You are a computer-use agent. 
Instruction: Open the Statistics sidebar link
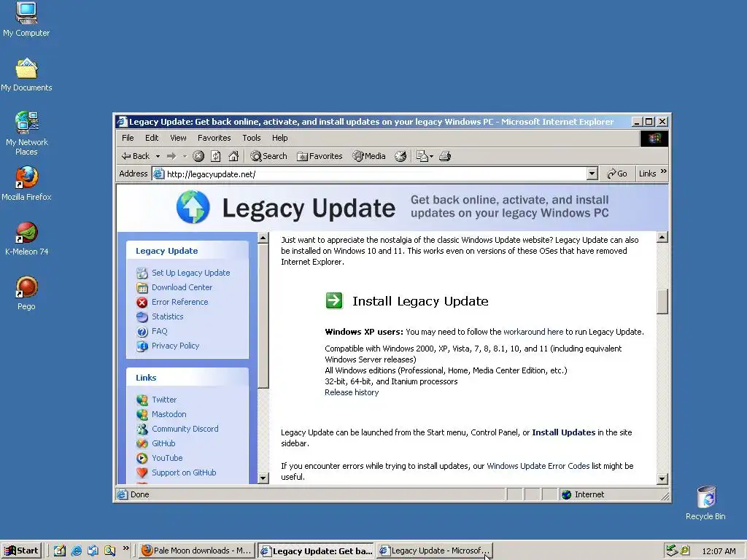167,316
